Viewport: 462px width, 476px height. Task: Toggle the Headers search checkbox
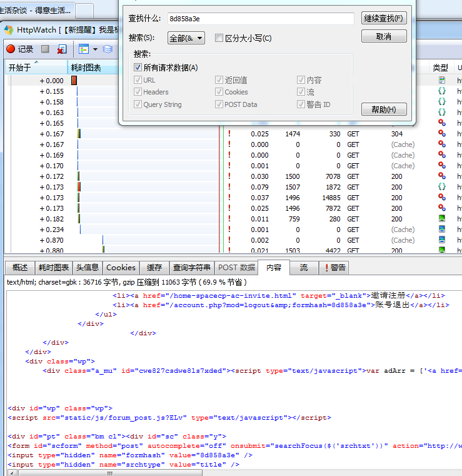138,92
